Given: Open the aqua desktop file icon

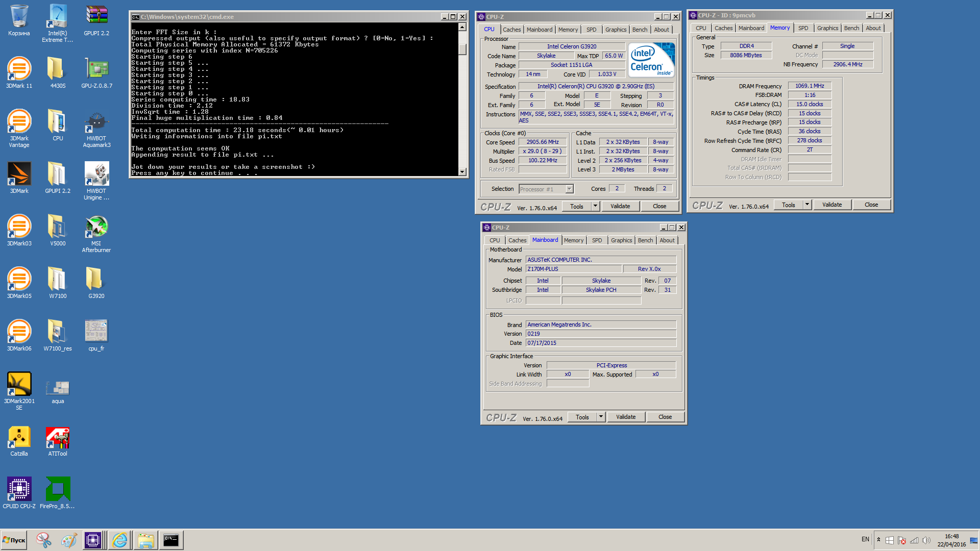Looking at the screenshot, I should [x=58, y=391].
